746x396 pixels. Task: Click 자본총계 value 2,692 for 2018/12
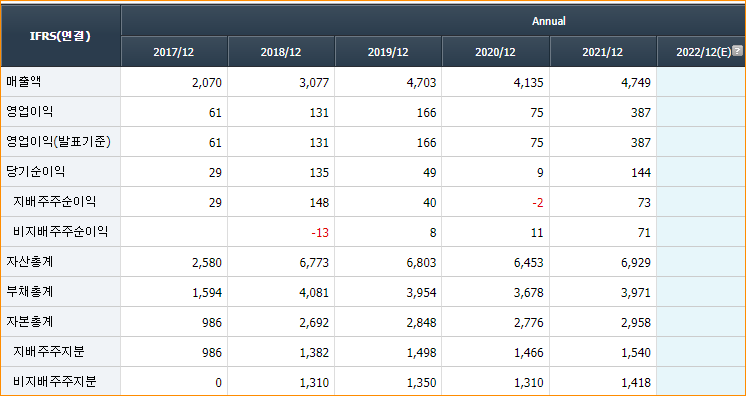(x=314, y=323)
